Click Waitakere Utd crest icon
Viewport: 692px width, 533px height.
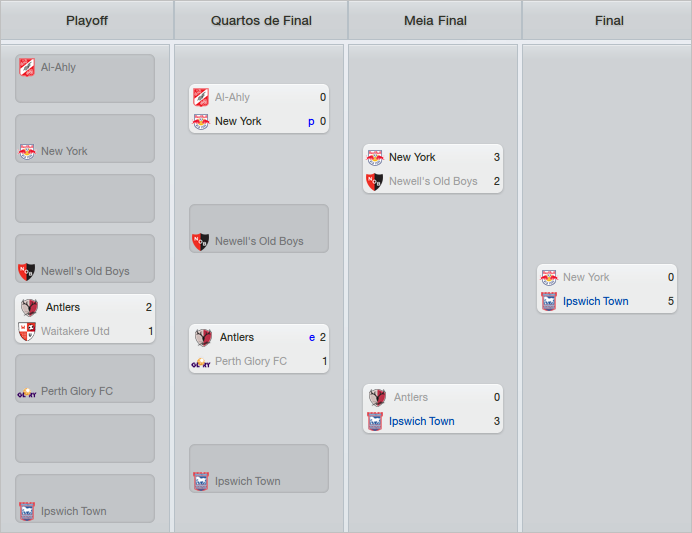point(27,331)
